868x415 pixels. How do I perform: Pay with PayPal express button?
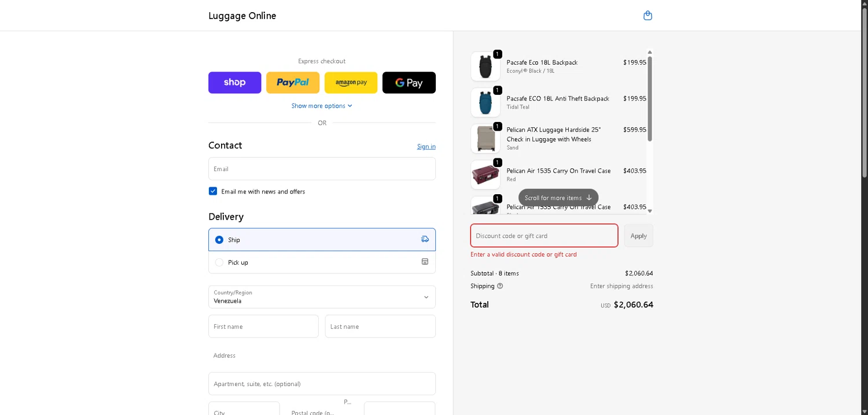click(293, 83)
